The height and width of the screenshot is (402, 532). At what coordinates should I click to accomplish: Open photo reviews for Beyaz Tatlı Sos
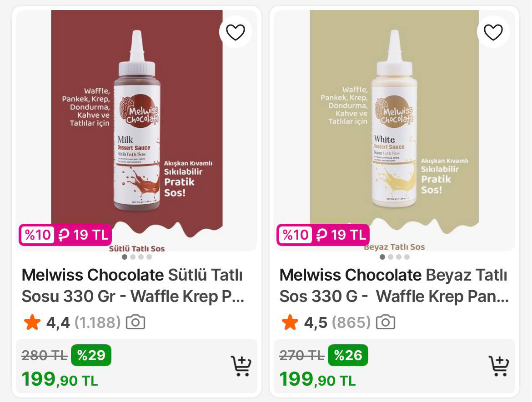pyautogui.click(x=386, y=322)
